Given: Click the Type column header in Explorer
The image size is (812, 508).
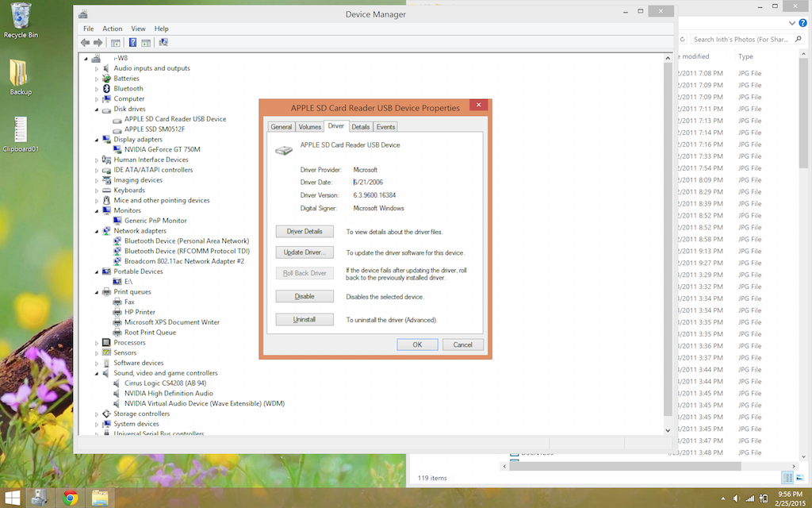Looking at the screenshot, I should tap(745, 56).
